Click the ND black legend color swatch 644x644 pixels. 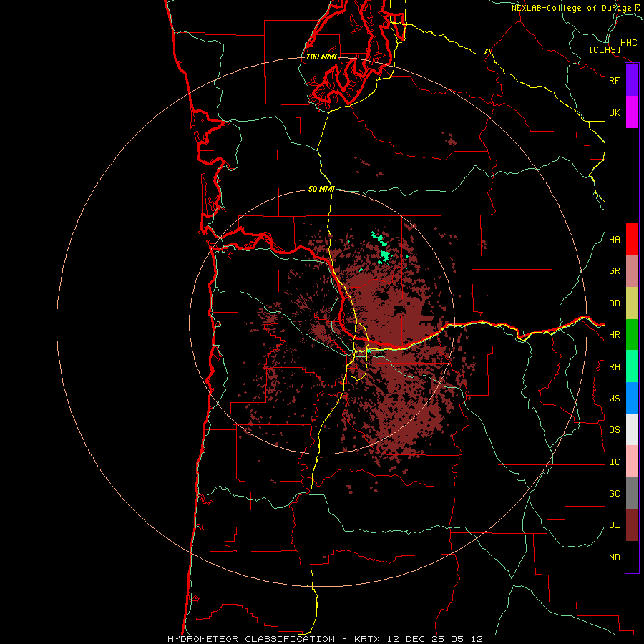[632, 557]
